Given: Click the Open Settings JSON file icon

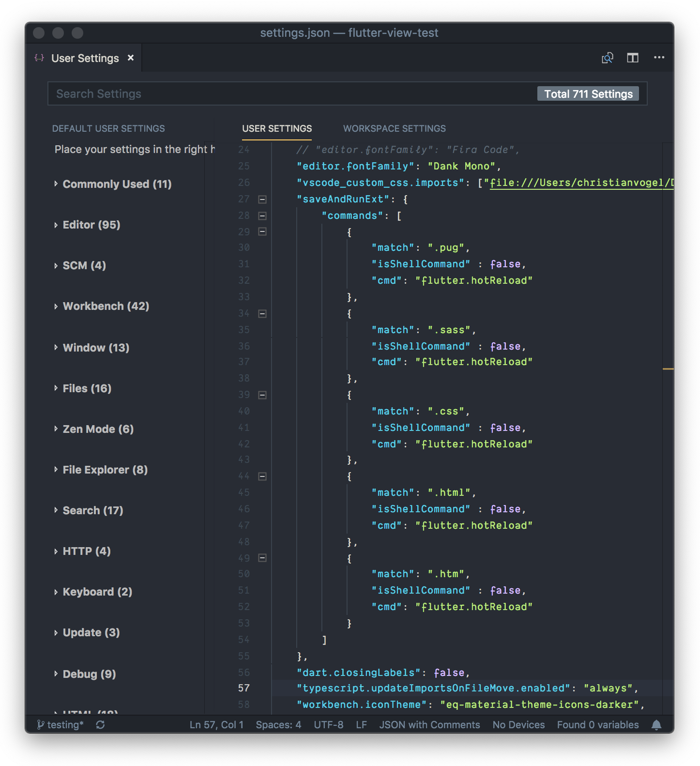Looking at the screenshot, I should point(607,58).
